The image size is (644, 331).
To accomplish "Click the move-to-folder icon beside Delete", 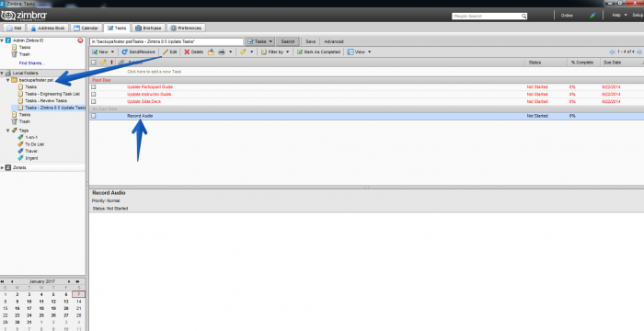I will [x=211, y=52].
